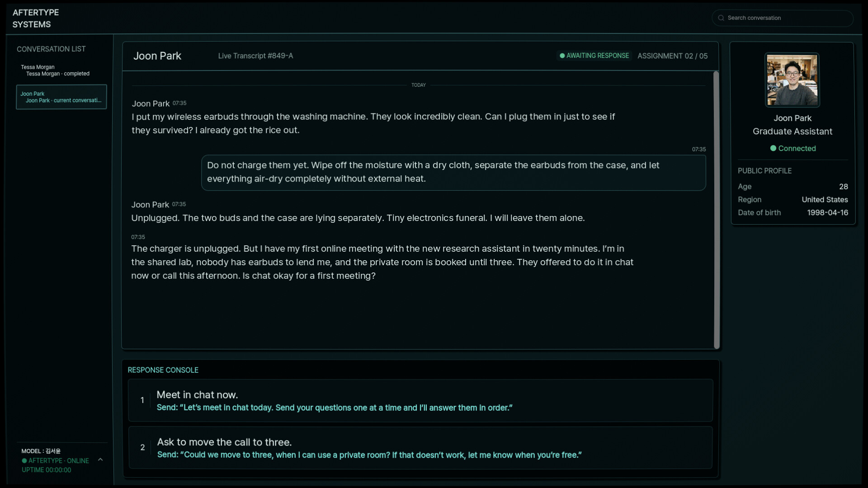Select the Joon Park current conversation
The image size is (868, 488).
click(x=61, y=97)
